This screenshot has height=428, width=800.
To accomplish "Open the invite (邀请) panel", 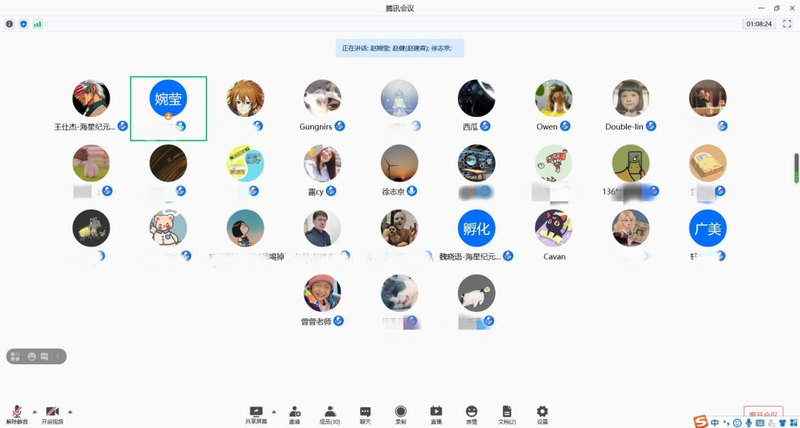I will (295, 413).
